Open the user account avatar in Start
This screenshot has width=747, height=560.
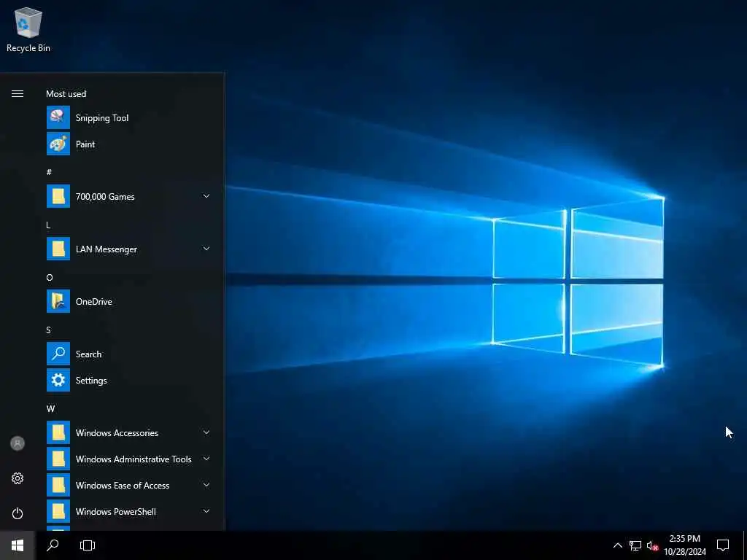click(18, 443)
